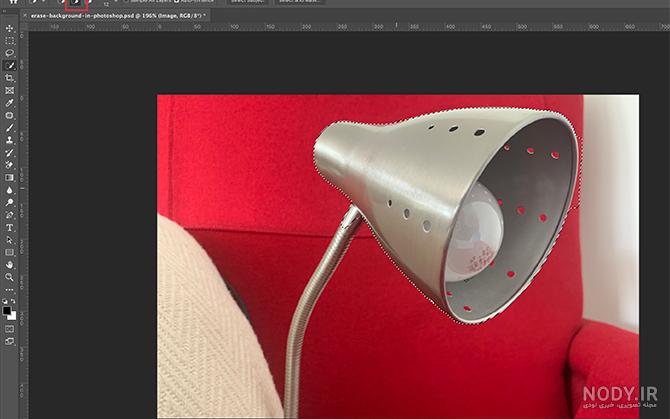Select the Hand tool
The height and width of the screenshot is (419, 670).
pos(9,265)
